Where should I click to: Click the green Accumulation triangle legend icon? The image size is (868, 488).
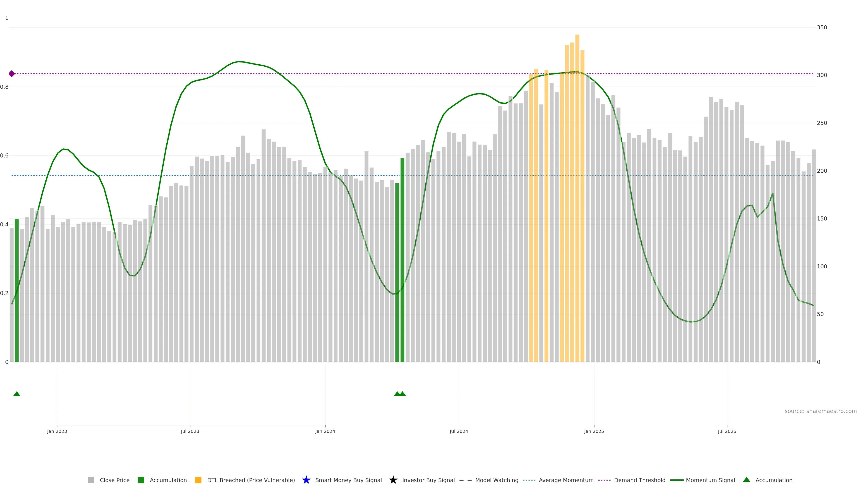(746, 480)
